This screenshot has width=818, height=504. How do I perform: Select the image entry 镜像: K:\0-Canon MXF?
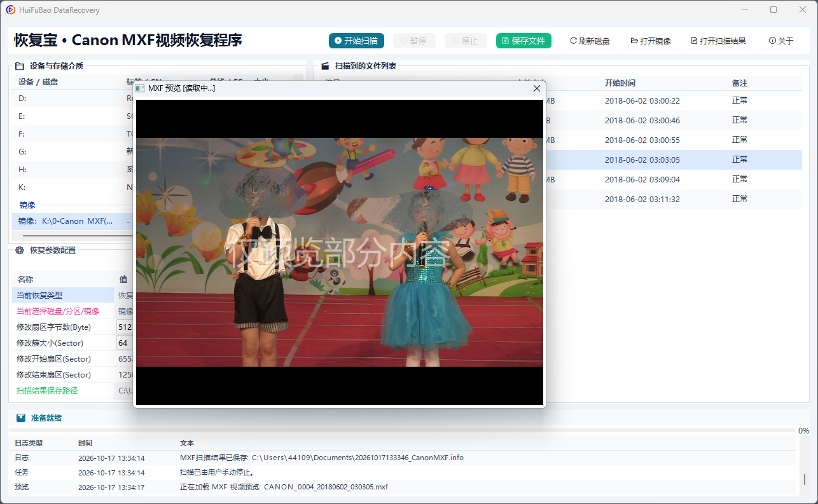tap(73, 221)
